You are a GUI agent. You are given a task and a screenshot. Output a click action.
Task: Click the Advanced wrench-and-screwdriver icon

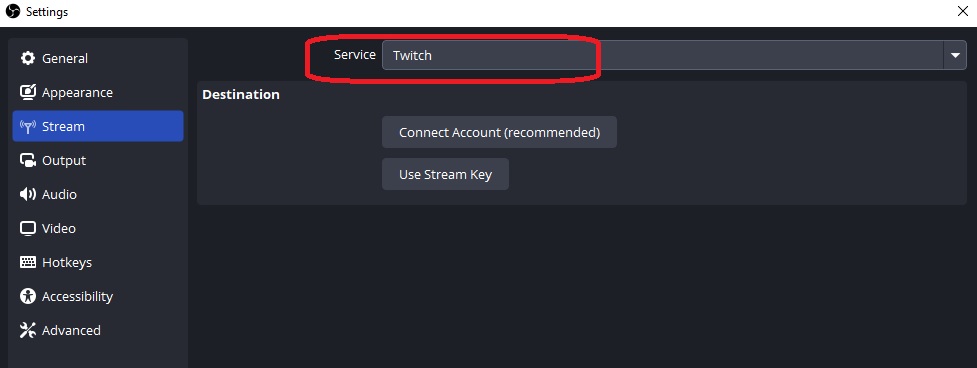pos(28,330)
